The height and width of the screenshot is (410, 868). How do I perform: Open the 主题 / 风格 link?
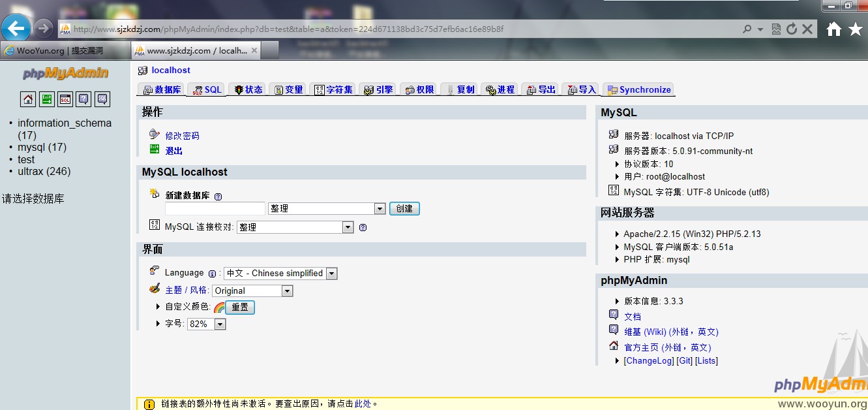pos(187,291)
